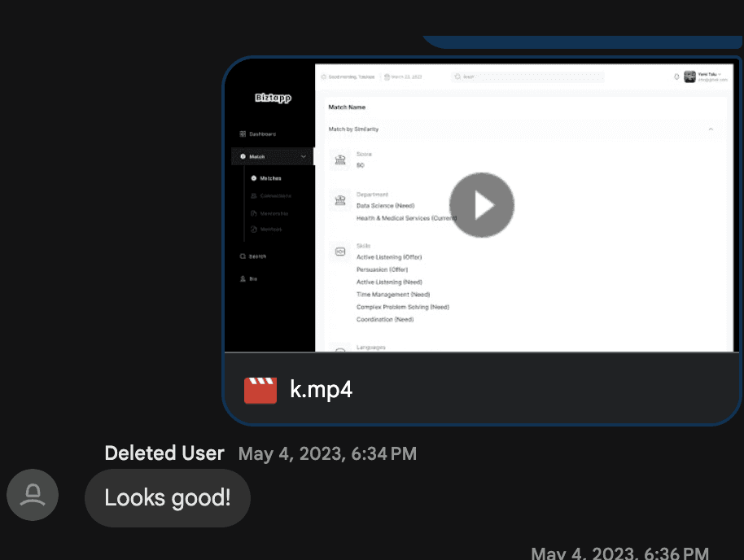Click the search field in preview header

pos(527,77)
